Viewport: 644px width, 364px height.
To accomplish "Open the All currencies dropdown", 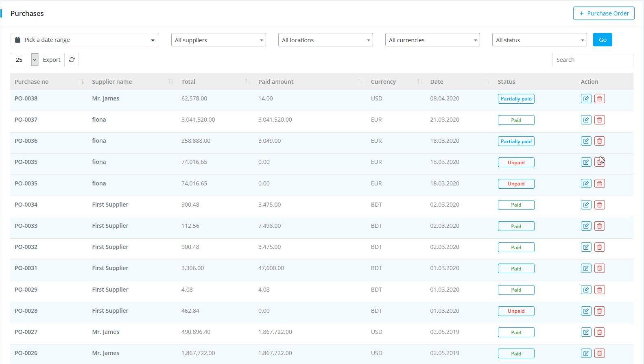I will (432, 40).
